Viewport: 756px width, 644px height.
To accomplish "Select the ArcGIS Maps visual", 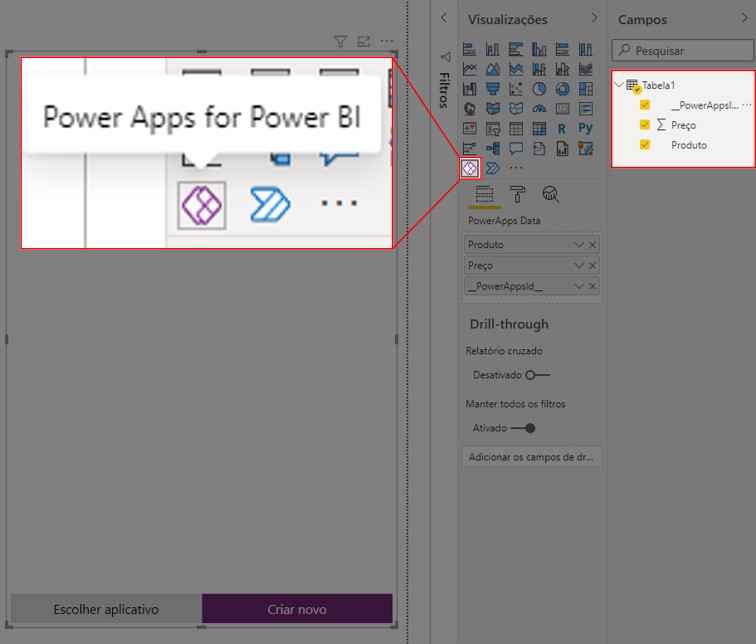I will coord(585,148).
